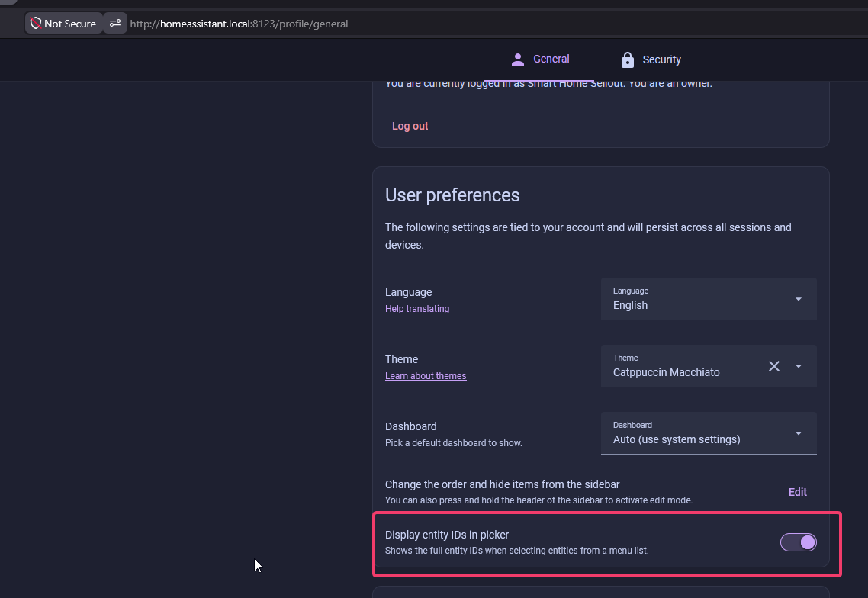868x598 pixels.
Task: Click the Not Secure shield icon
Action: point(36,23)
